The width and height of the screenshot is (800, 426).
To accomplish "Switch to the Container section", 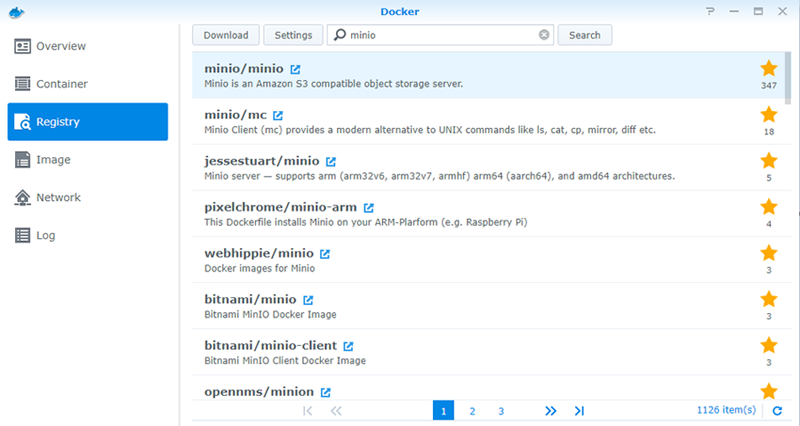I will click(88, 84).
